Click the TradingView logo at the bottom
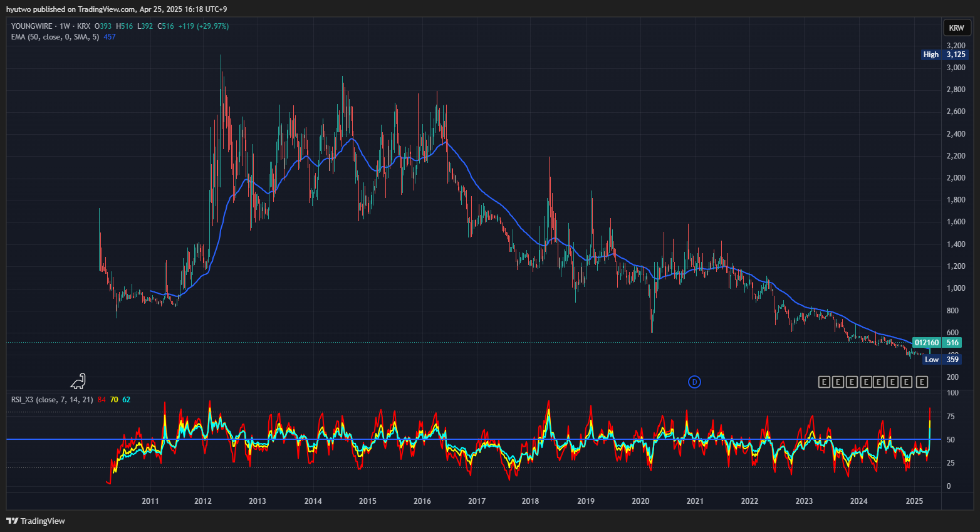 click(36, 521)
